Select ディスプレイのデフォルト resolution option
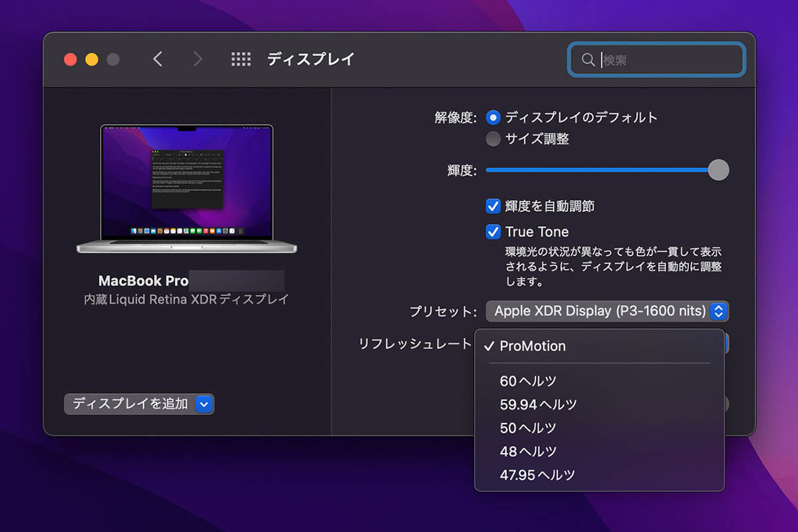 click(493, 118)
